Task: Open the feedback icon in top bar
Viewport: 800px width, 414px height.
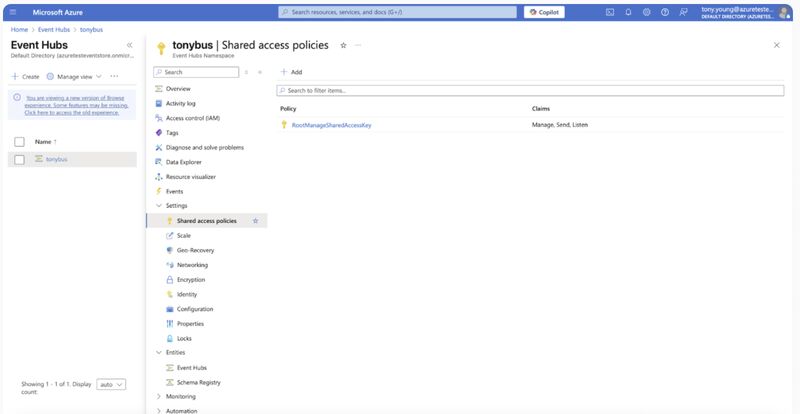Action: pyautogui.click(x=683, y=12)
